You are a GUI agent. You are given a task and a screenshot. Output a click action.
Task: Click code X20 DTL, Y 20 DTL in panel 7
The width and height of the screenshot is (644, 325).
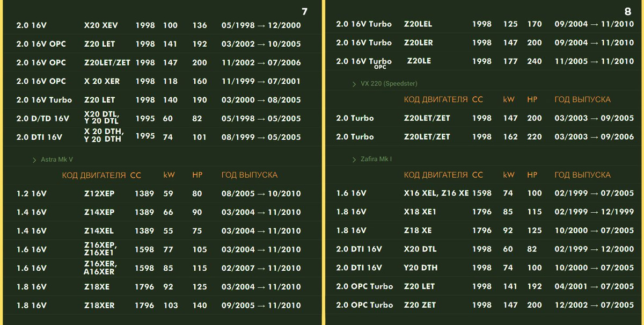tap(101, 118)
